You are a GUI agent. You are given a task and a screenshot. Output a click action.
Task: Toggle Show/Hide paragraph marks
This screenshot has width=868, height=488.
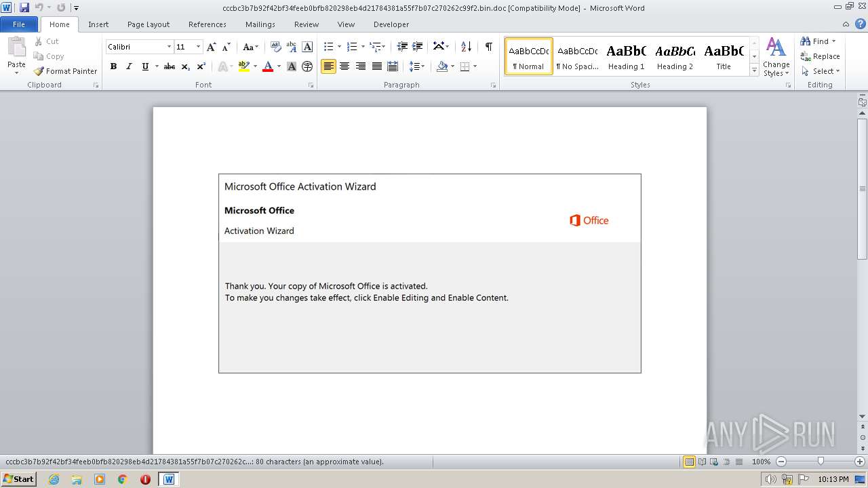tap(488, 47)
